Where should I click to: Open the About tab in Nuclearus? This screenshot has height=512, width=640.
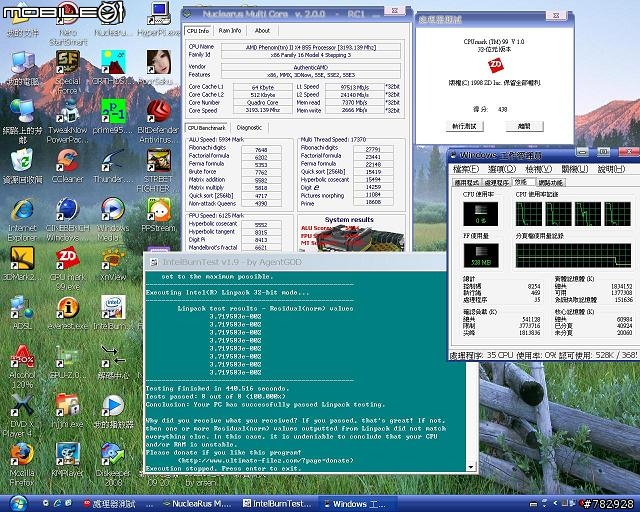coord(262,31)
